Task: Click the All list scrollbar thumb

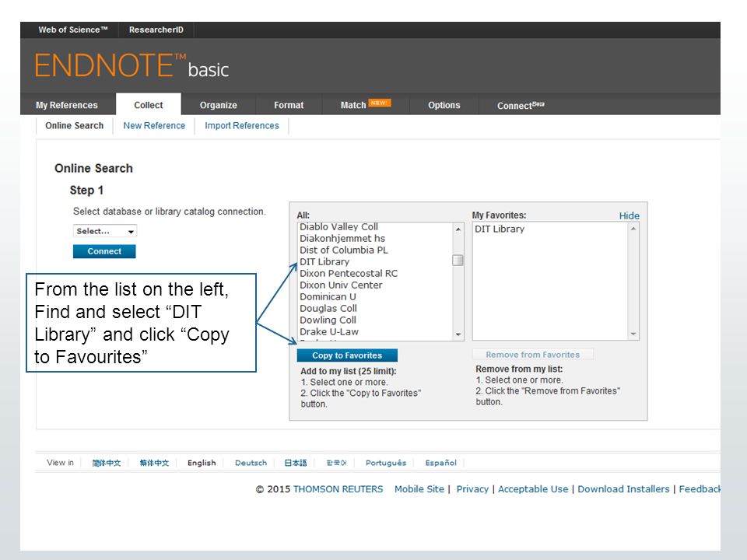Action: (x=458, y=260)
